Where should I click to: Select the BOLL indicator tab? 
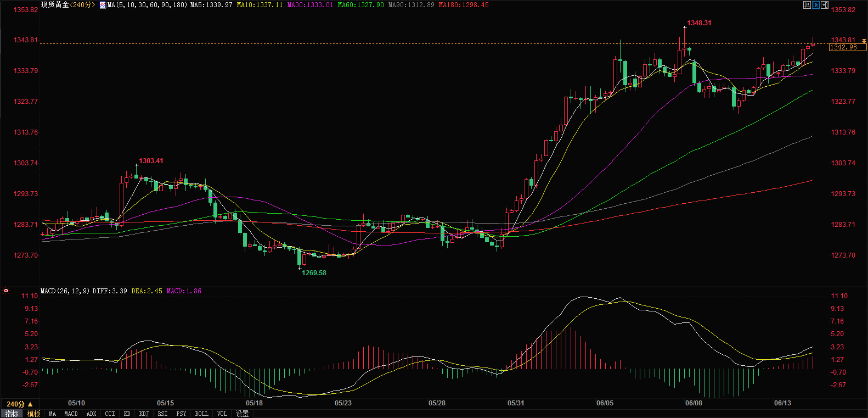202,414
